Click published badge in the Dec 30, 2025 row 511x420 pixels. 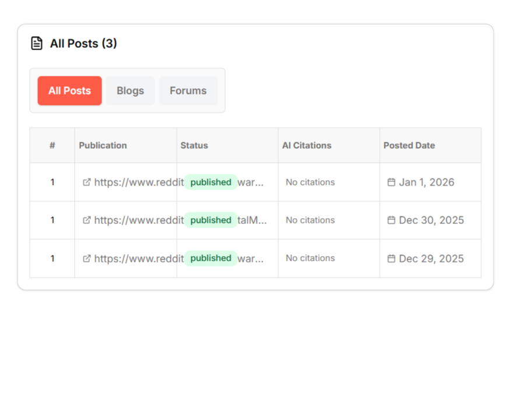tap(211, 220)
